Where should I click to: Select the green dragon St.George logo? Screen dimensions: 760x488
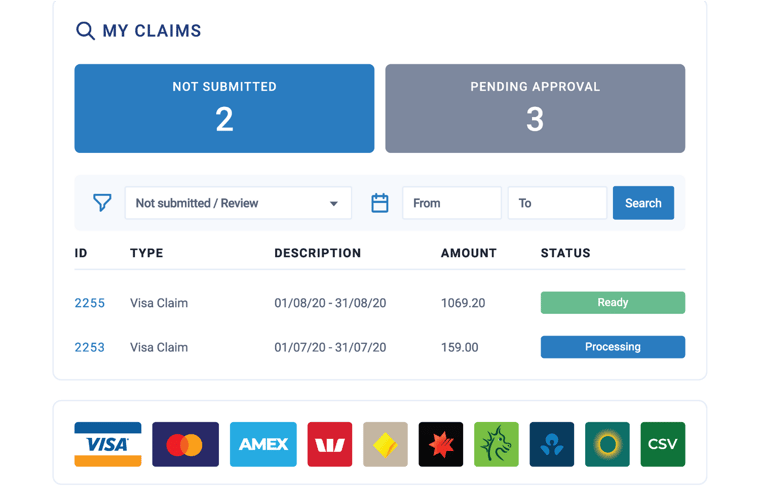pyautogui.click(x=496, y=444)
